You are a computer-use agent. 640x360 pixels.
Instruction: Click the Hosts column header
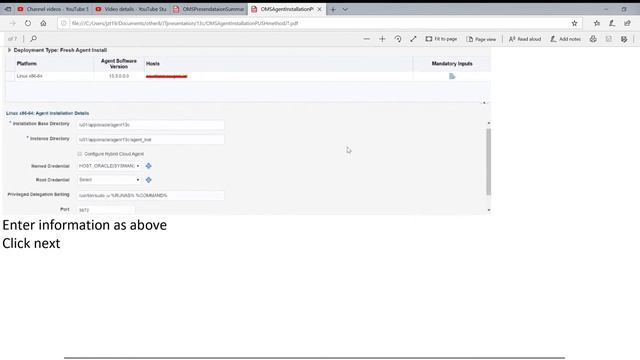[153, 64]
